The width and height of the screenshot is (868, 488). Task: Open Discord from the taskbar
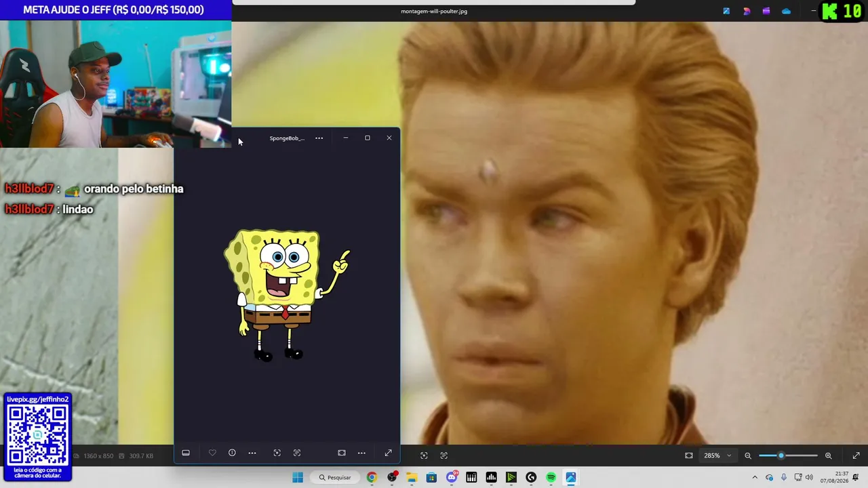[x=452, y=477]
